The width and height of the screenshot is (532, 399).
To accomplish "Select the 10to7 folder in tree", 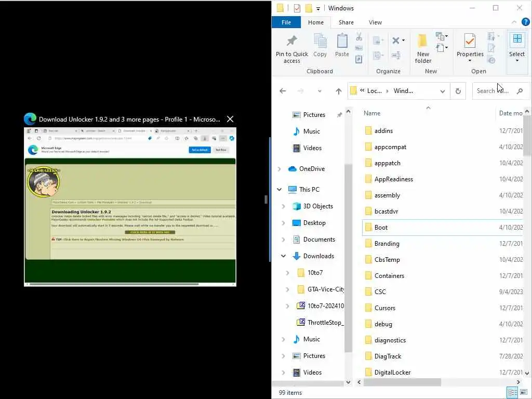I will pos(315,272).
